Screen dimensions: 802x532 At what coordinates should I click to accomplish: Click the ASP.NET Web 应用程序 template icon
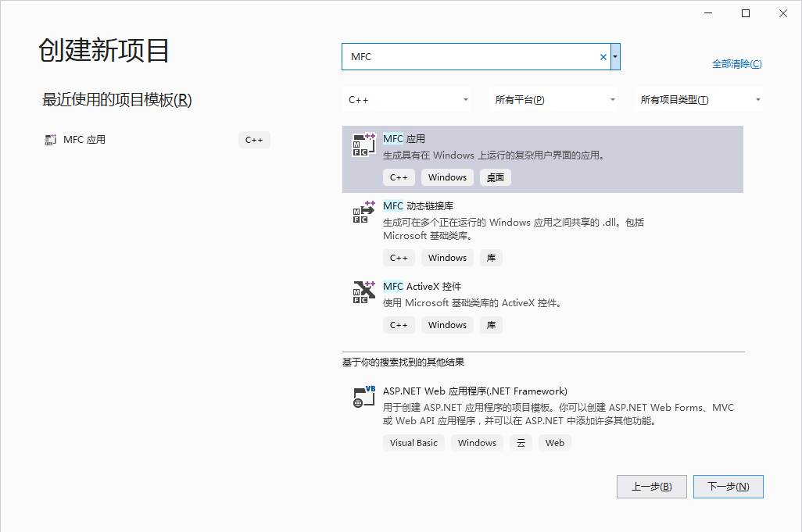point(363,395)
